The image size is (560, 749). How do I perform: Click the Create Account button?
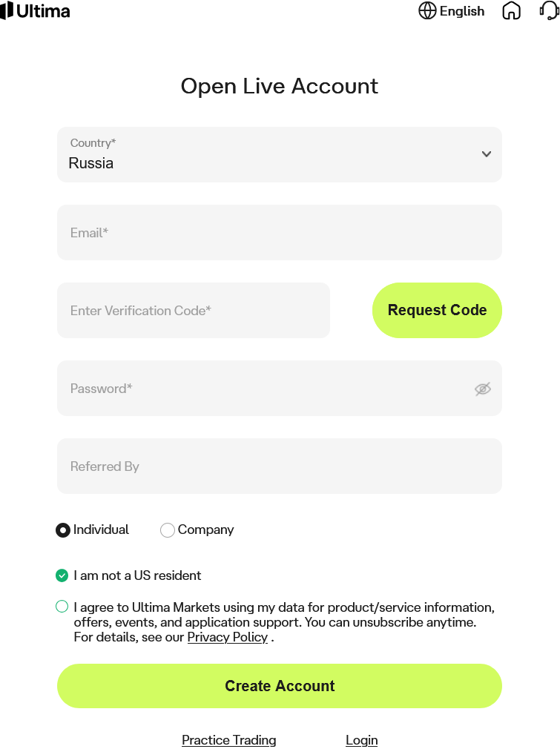(280, 686)
